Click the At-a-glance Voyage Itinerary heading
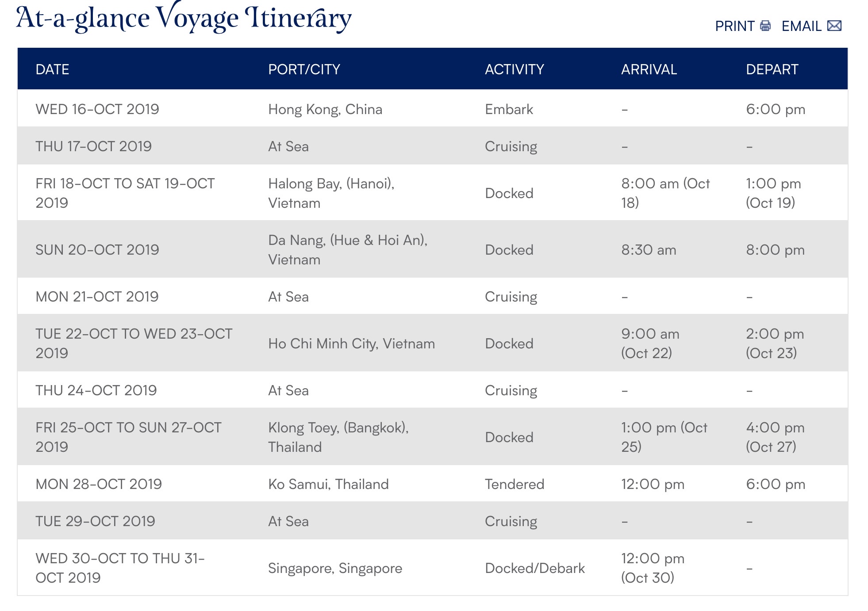 coord(184,19)
